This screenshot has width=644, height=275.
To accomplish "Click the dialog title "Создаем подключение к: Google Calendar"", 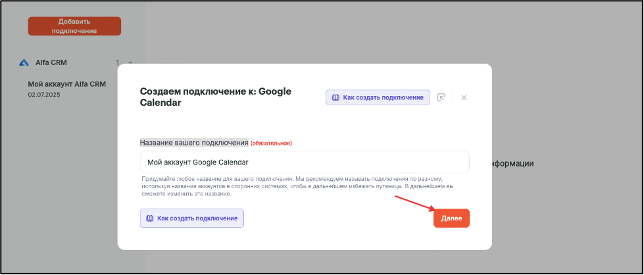I will point(216,97).
